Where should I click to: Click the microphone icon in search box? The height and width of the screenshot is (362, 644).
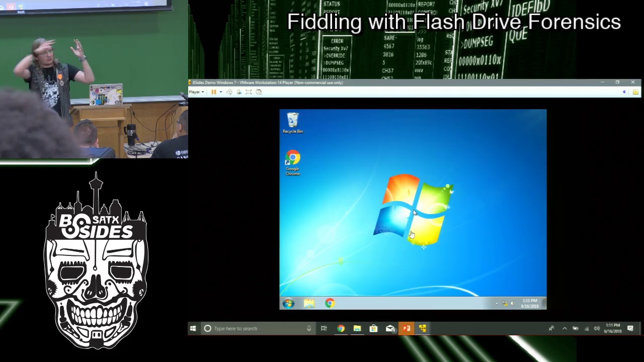click(x=309, y=328)
